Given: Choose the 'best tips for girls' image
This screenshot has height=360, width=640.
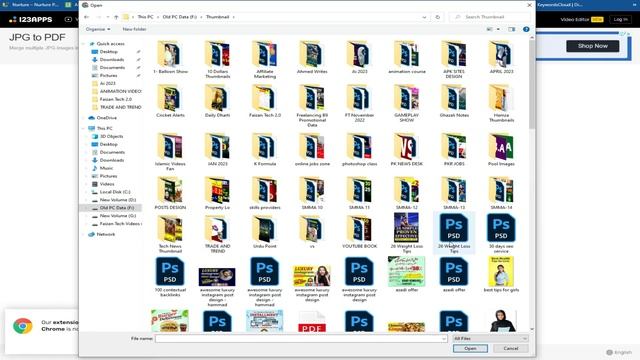Looking at the screenshot, I should click(x=501, y=275).
